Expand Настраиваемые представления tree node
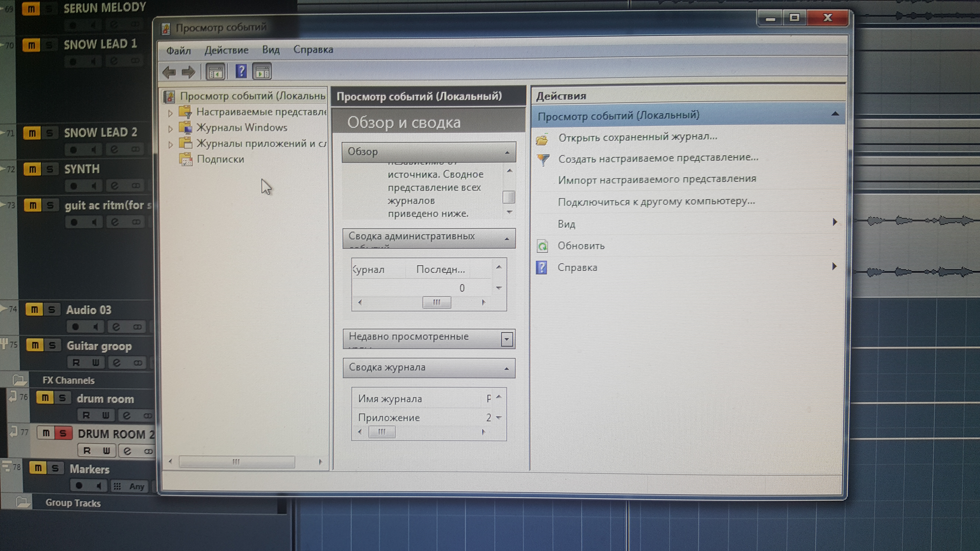The image size is (980, 551). (170, 113)
